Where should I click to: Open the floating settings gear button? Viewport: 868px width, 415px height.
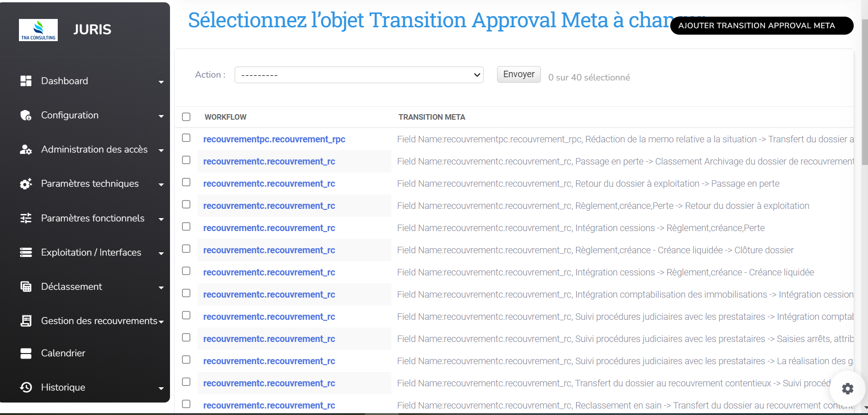pyautogui.click(x=847, y=389)
